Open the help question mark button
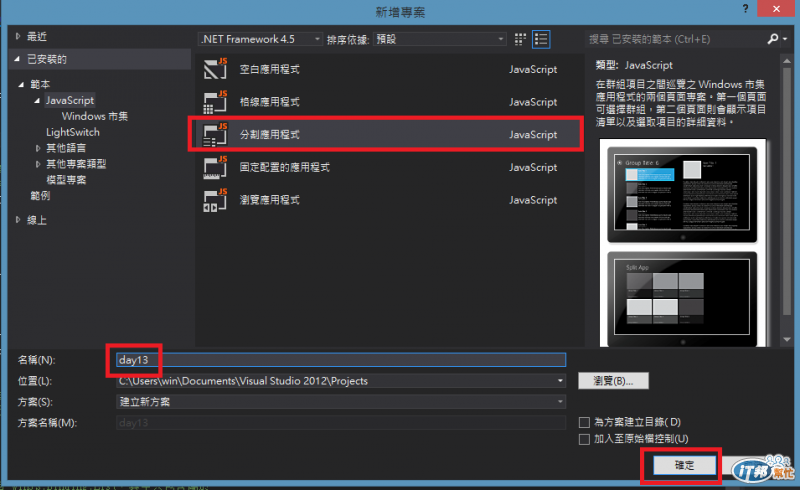The height and width of the screenshot is (490, 800). point(745,9)
